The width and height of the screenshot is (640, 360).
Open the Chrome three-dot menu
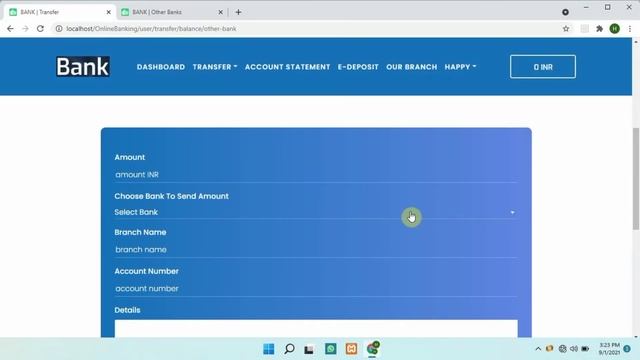630,29
